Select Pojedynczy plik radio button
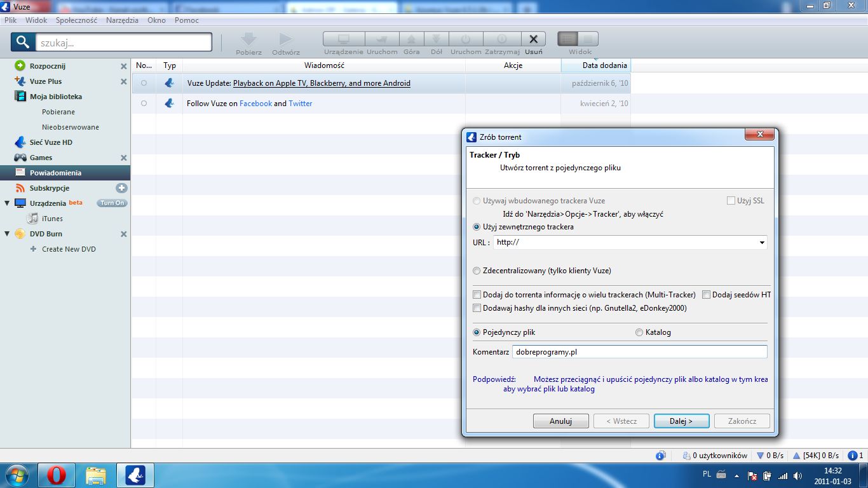The width and height of the screenshot is (868, 488). pyautogui.click(x=477, y=332)
